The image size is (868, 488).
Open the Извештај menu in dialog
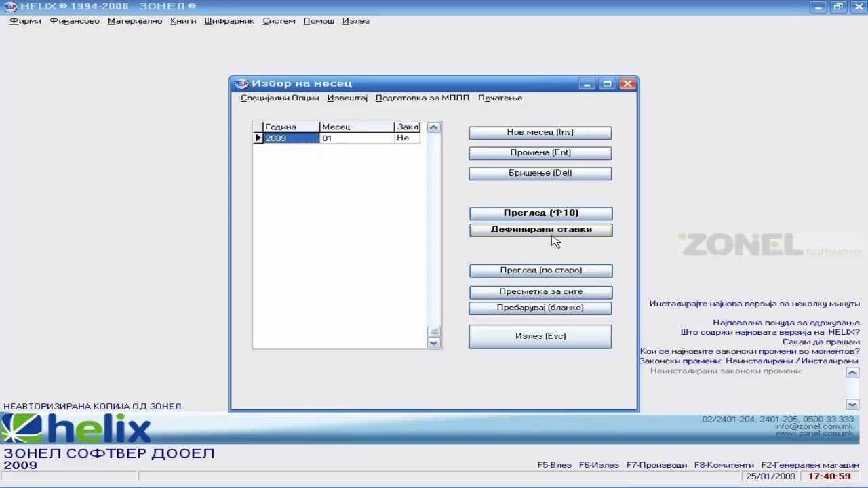pyautogui.click(x=347, y=98)
